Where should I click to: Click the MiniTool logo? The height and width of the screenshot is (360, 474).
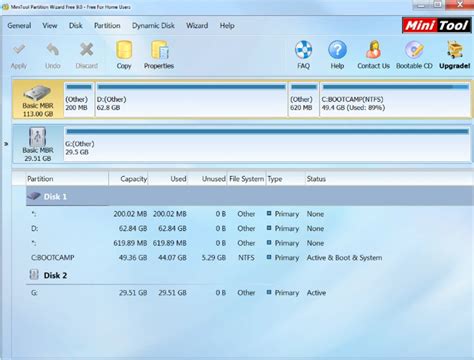(437, 25)
